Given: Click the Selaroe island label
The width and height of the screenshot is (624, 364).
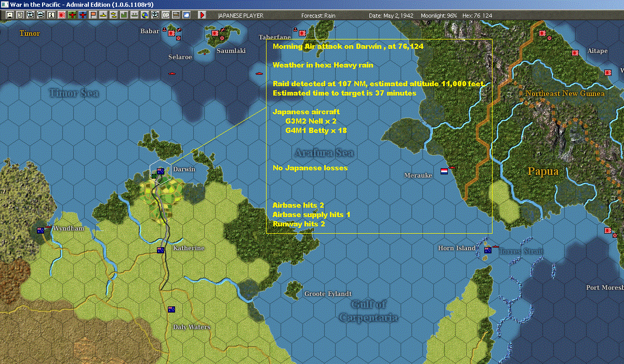Looking at the screenshot, I should tap(180, 57).
